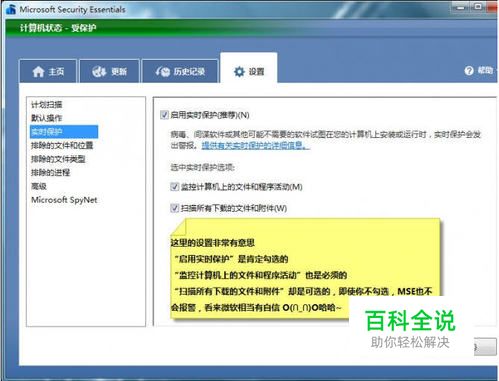Open the 主页 tab

tap(48, 71)
